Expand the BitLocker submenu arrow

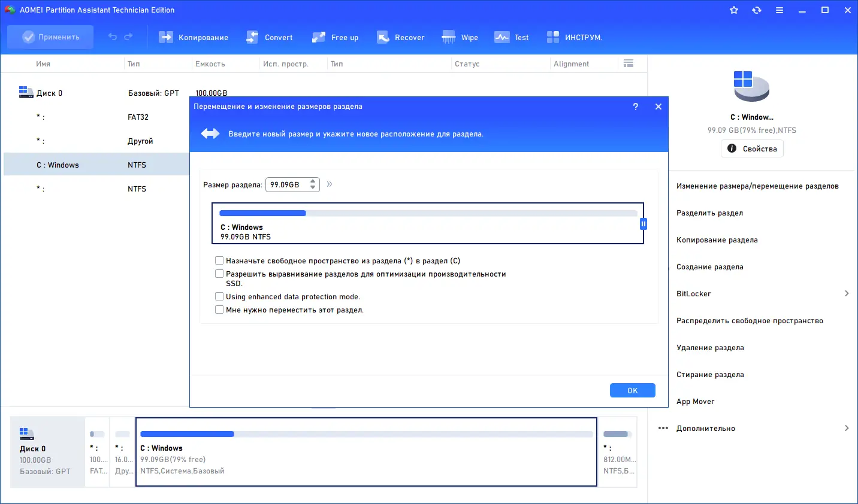[847, 293]
